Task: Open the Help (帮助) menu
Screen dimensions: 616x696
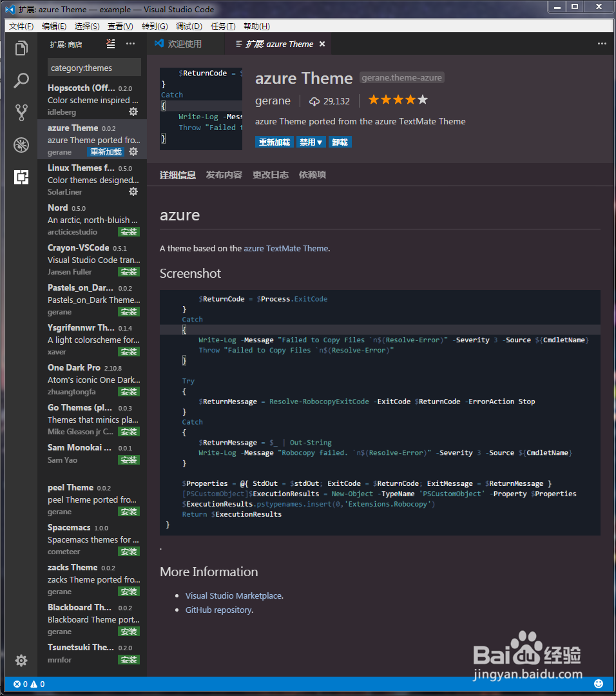Action: click(256, 26)
